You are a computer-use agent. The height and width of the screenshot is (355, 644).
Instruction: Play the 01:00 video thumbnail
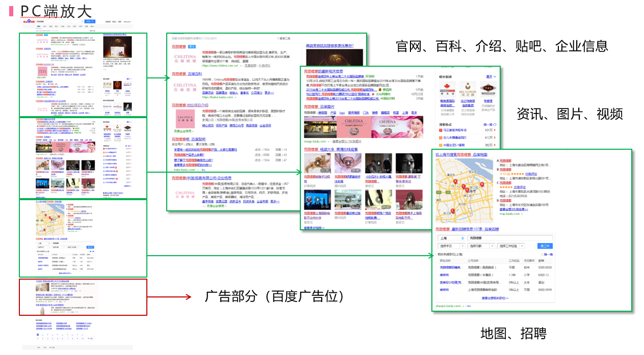(x=409, y=164)
